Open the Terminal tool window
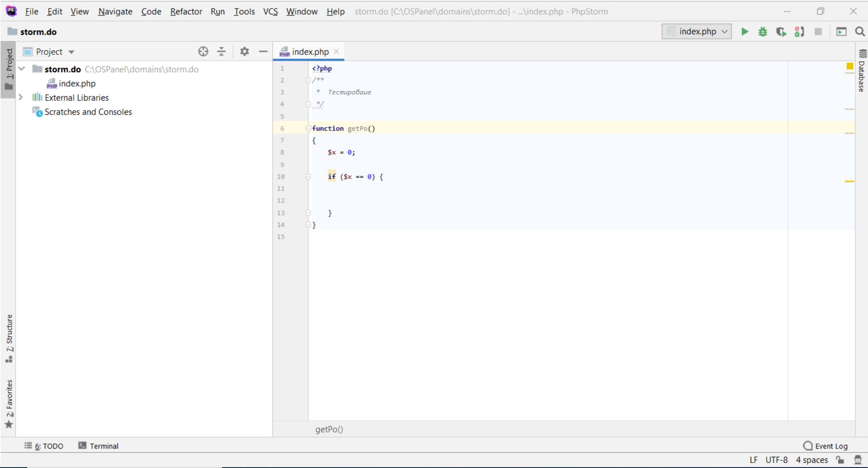 click(x=98, y=446)
